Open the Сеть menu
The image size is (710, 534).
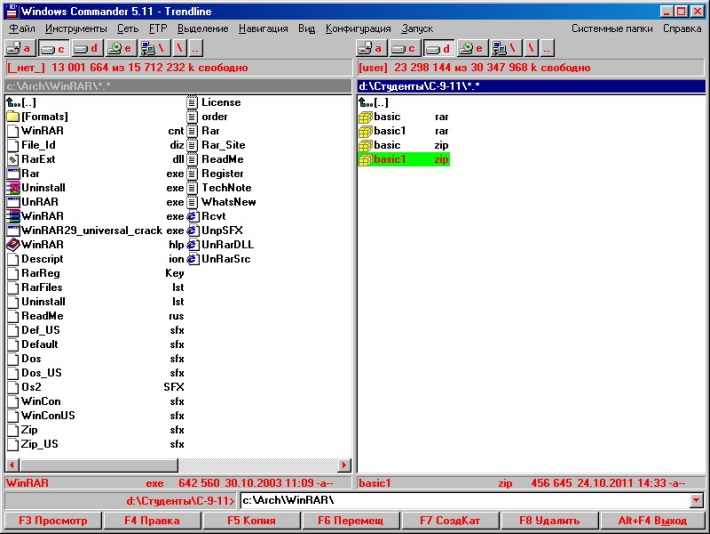pyautogui.click(x=128, y=29)
